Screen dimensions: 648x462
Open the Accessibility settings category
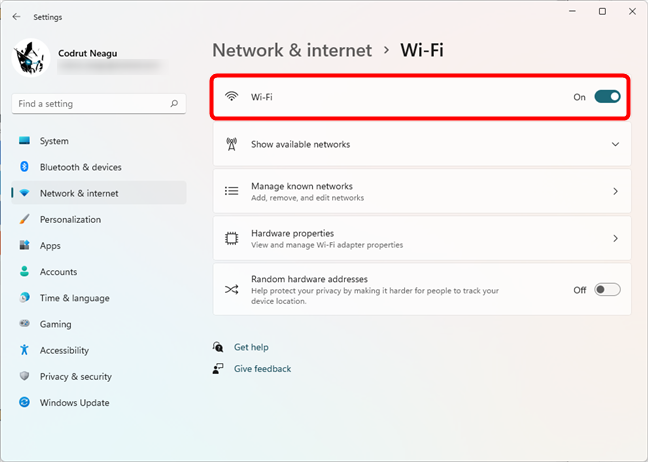(x=99, y=350)
